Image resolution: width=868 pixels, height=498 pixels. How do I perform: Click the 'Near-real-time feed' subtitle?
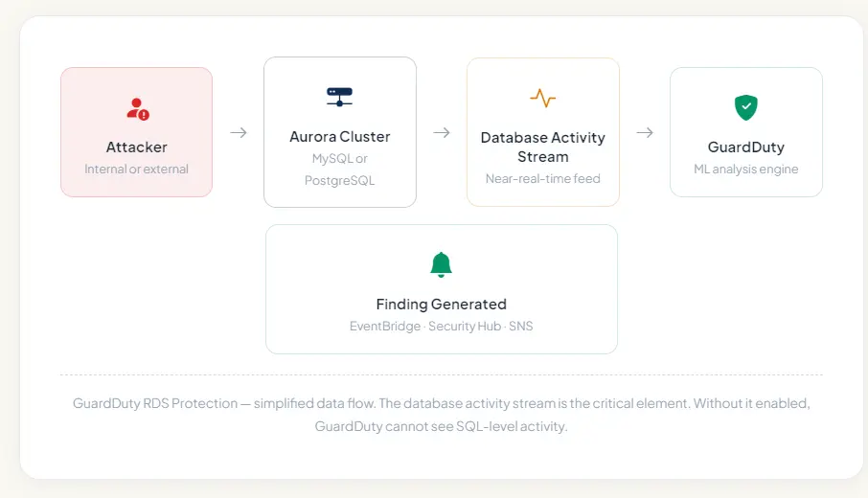tap(543, 178)
